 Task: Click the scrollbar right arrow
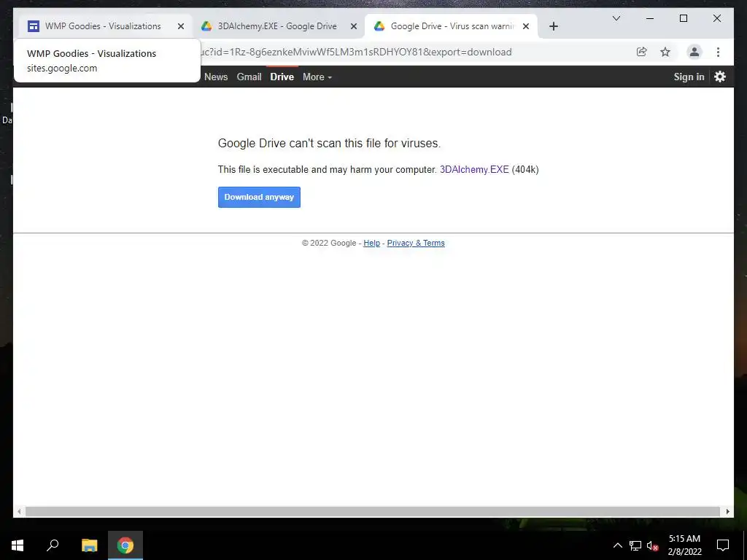(727, 511)
